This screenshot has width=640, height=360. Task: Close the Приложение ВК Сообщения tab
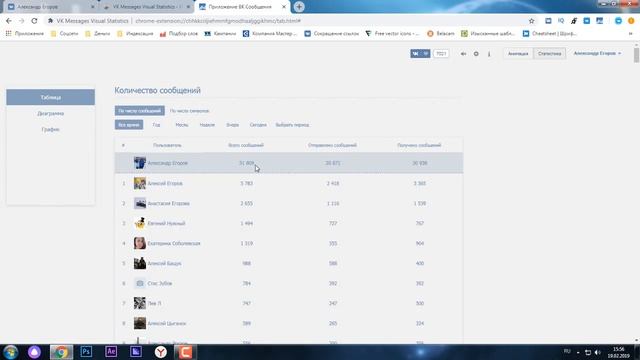click(x=284, y=7)
